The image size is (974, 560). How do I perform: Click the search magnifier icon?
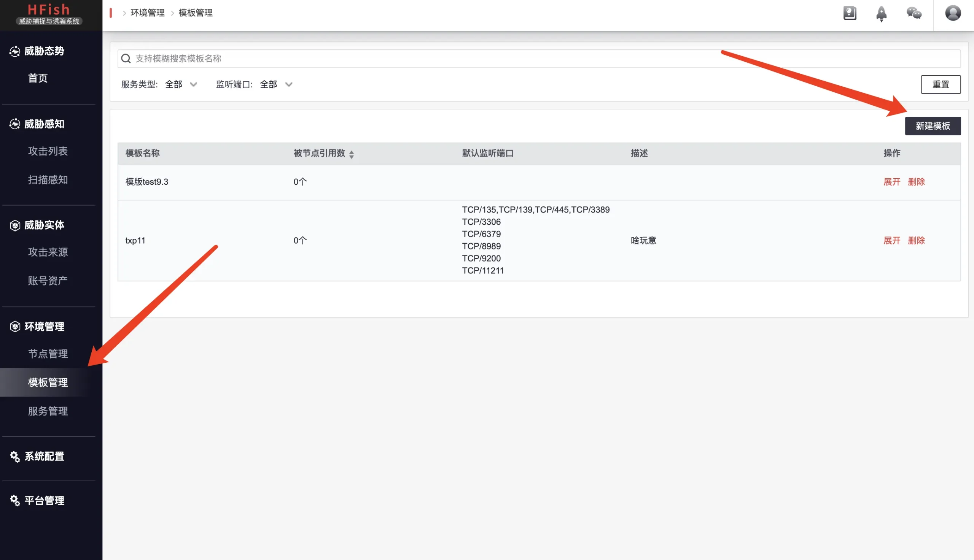click(126, 59)
